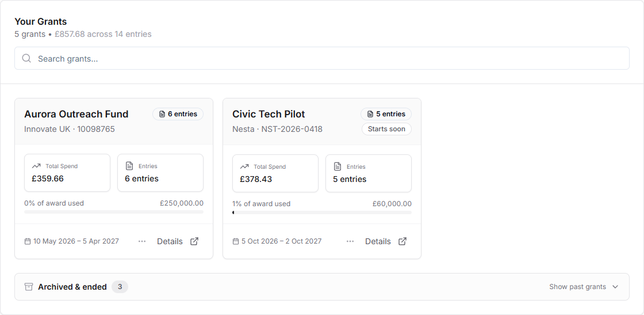Click the 5 grants summary line
This screenshot has height=315, width=644.
tap(83, 34)
